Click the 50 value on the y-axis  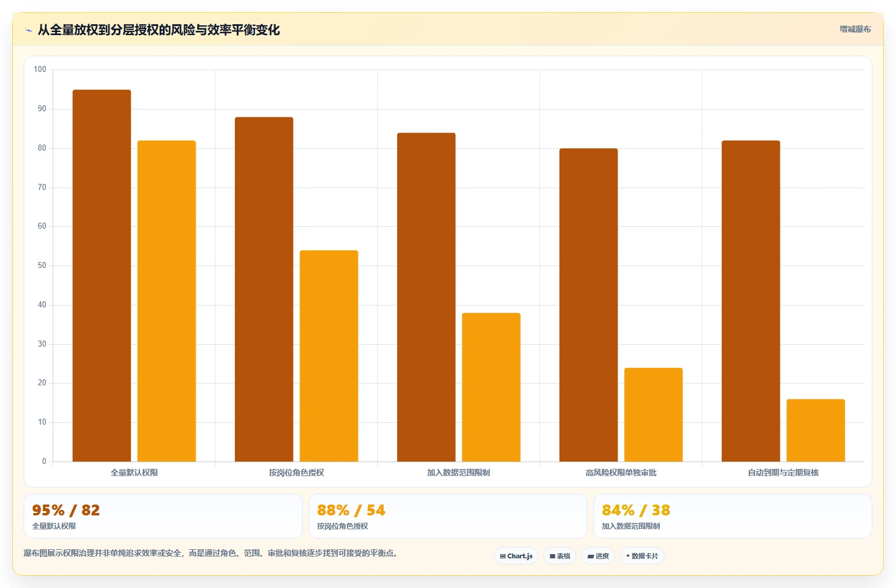point(42,266)
